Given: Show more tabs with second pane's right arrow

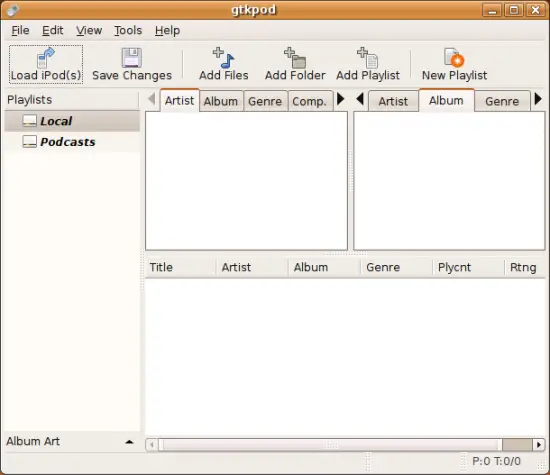Looking at the screenshot, I should (538, 99).
